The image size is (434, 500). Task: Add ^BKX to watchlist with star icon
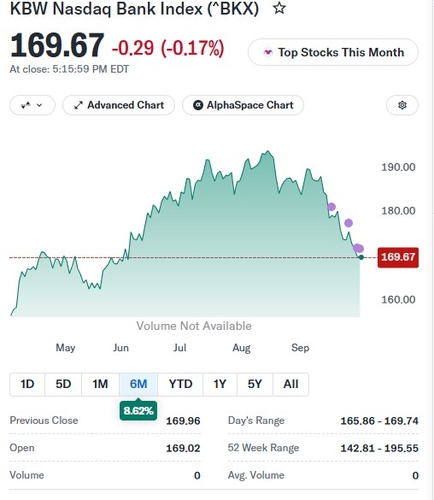click(279, 8)
